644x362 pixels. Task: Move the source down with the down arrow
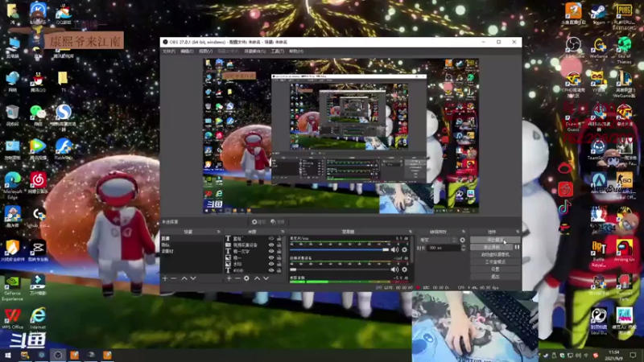pos(266,278)
